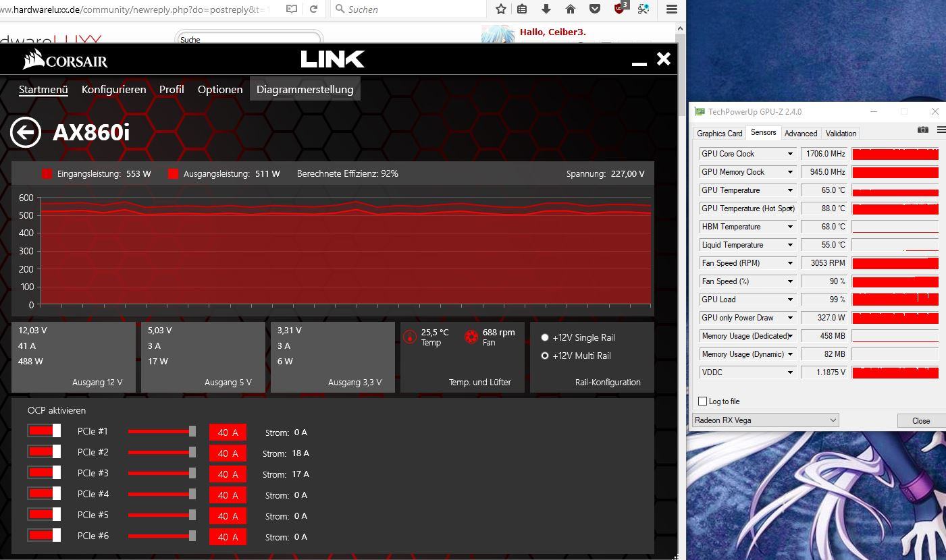
Task: Click the red Eingangsleistung legend square
Action: click(x=47, y=173)
